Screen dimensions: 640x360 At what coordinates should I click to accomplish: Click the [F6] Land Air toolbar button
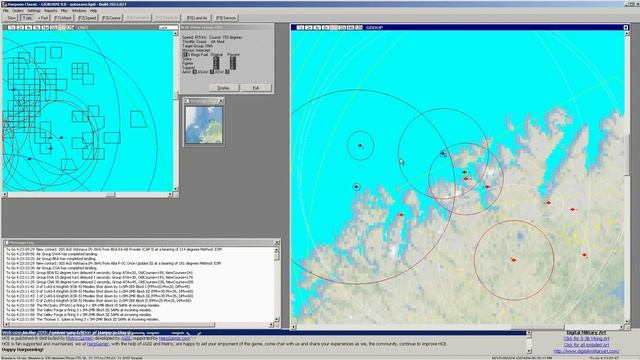pos(197,18)
